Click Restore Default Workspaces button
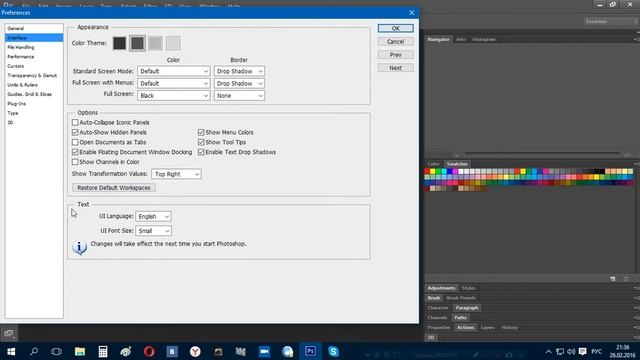This screenshot has width=640, height=360. (x=114, y=188)
